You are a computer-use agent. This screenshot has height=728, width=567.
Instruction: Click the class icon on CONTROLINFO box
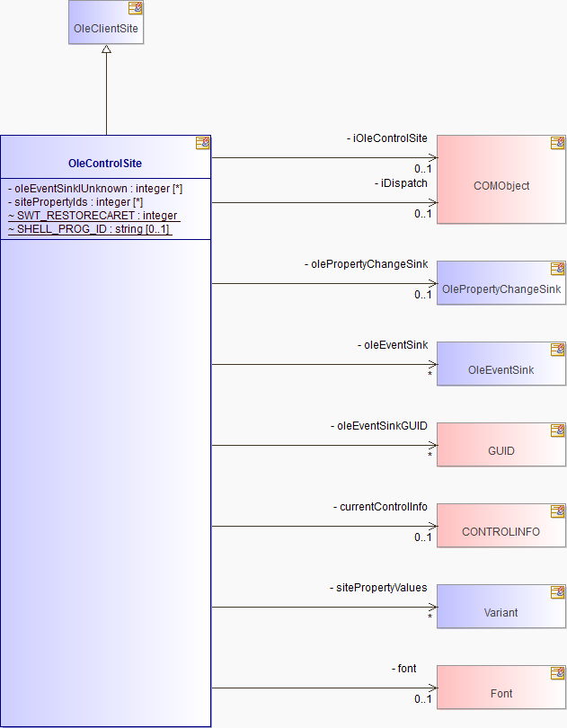point(557,511)
